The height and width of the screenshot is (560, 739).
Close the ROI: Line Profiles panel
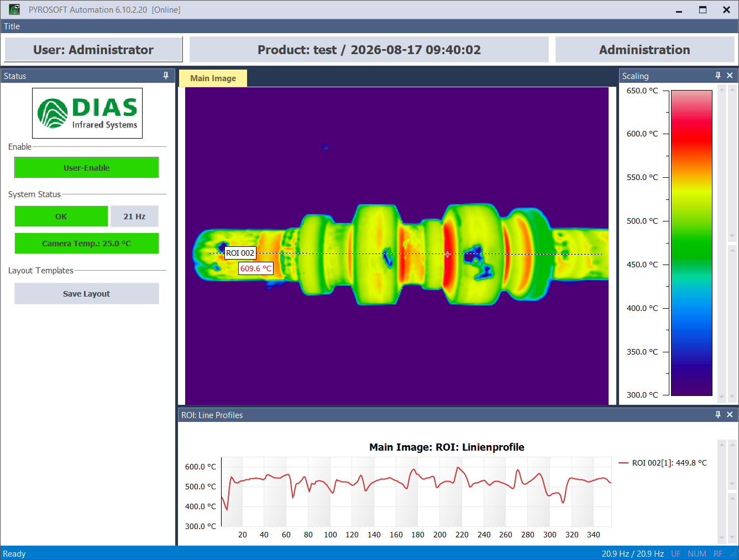click(x=730, y=415)
